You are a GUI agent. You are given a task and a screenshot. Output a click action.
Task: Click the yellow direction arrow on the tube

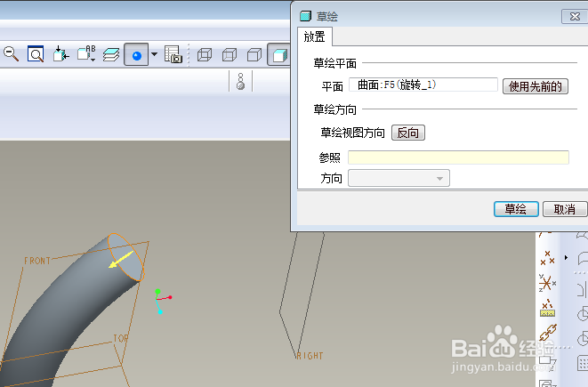click(121, 260)
